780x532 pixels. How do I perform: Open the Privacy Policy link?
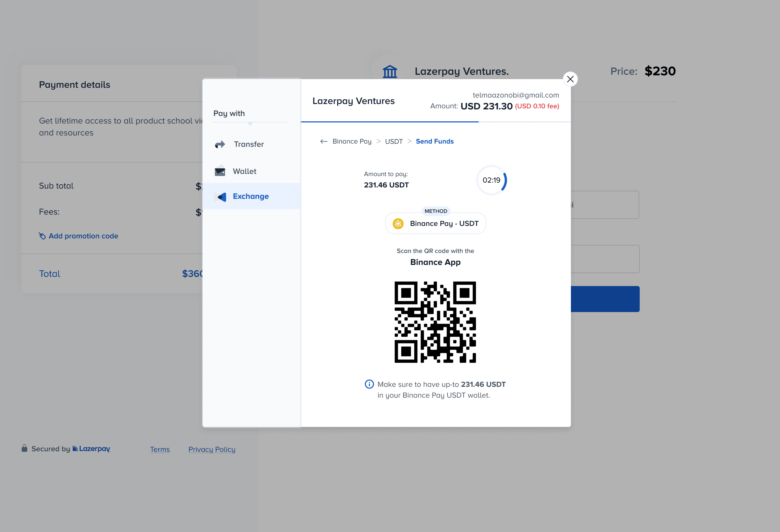(x=212, y=449)
